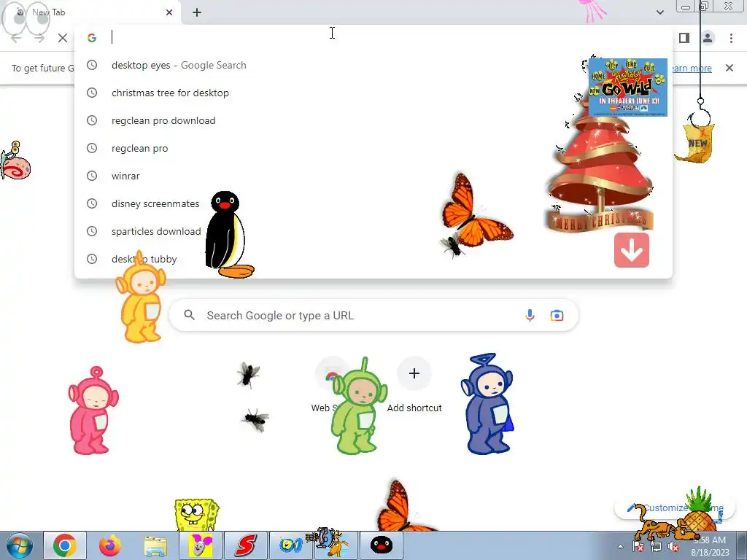
Task: Choose 'regclean pro download' suggestion
Action: (373, 120)
